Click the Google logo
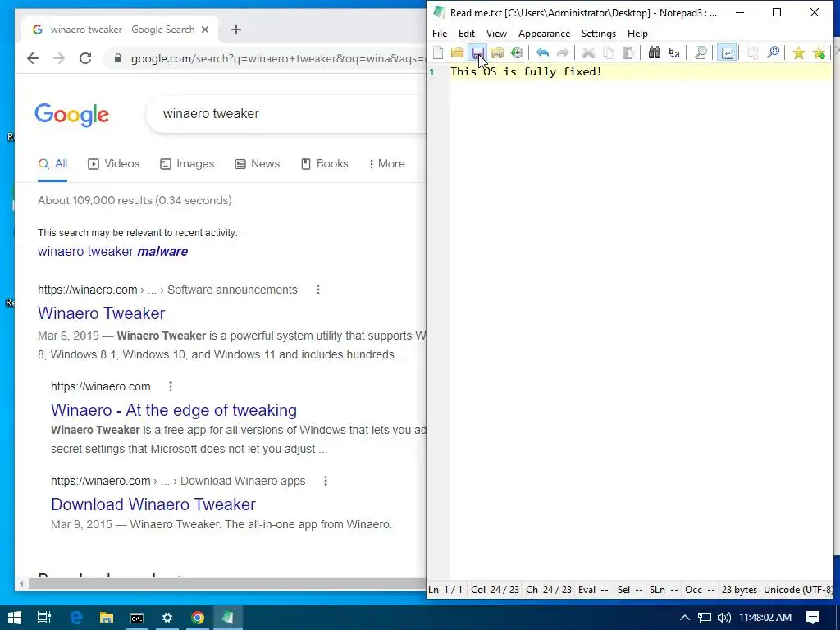This screenshot has width=840, height=630. point(72,115)
